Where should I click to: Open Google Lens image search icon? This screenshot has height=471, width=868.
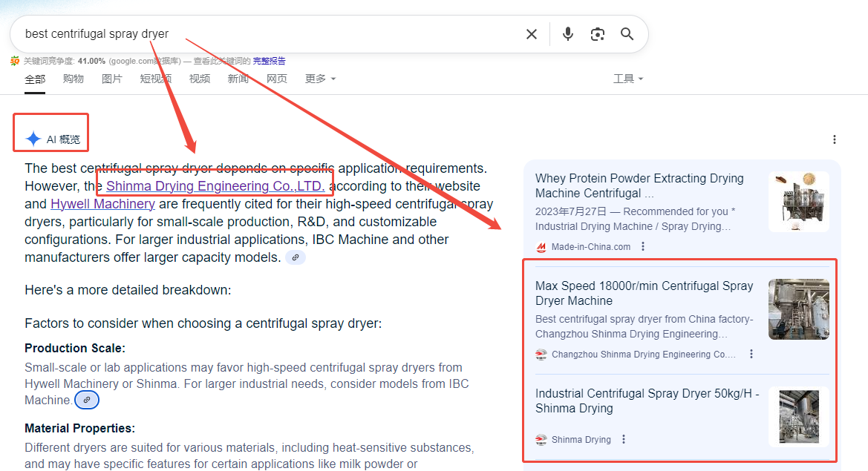(598, 34)
